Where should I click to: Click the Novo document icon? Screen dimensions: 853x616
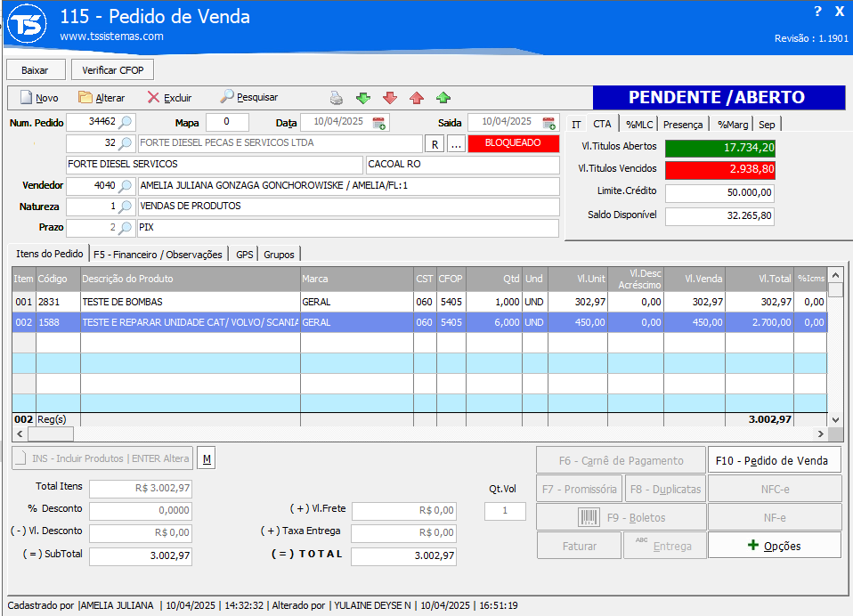coord(27,98)
